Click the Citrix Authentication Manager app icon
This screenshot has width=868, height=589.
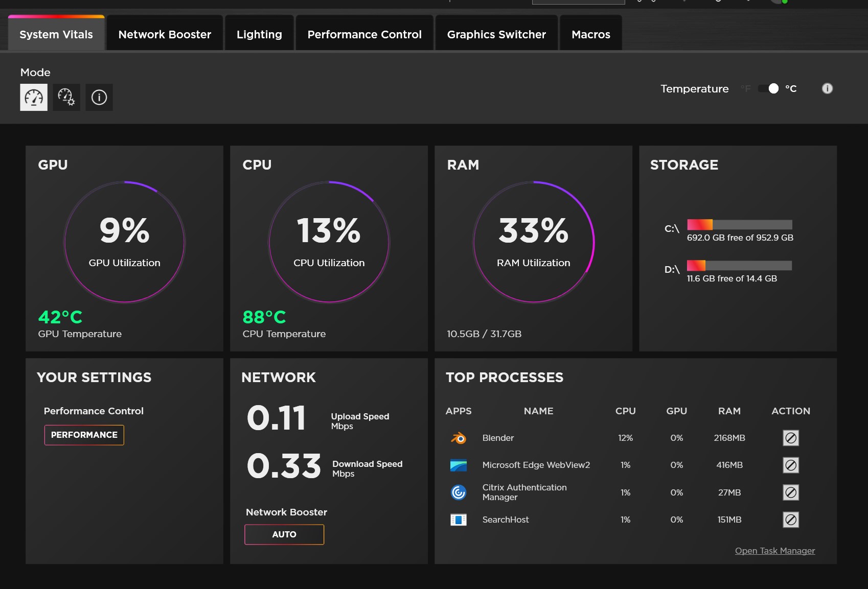[x=459, y=492]
